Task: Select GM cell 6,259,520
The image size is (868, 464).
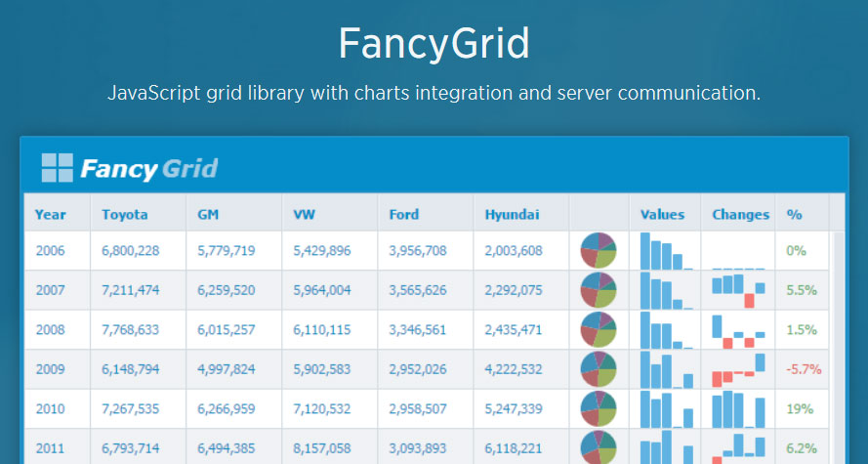Action: [x=233, y=290]
